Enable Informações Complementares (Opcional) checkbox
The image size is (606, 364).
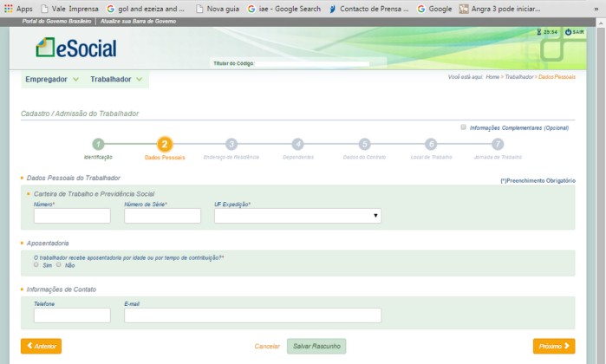click(464, 127)
